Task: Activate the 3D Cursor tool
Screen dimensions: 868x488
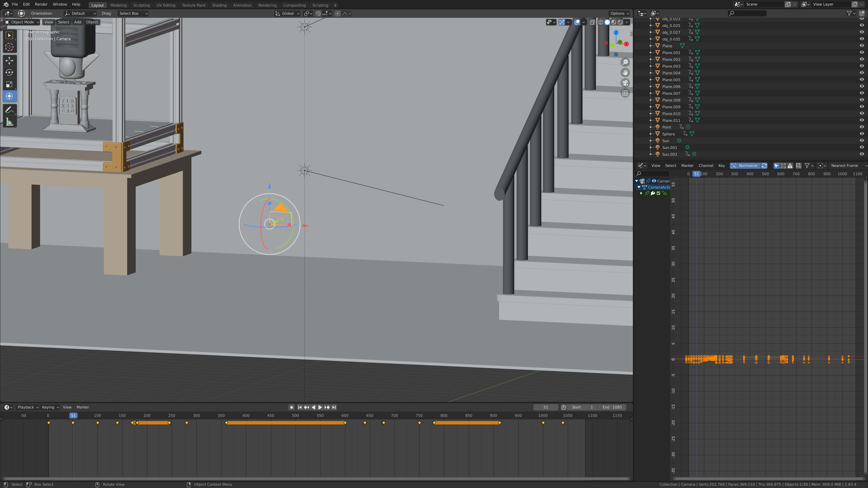Action: pos(9,47)
